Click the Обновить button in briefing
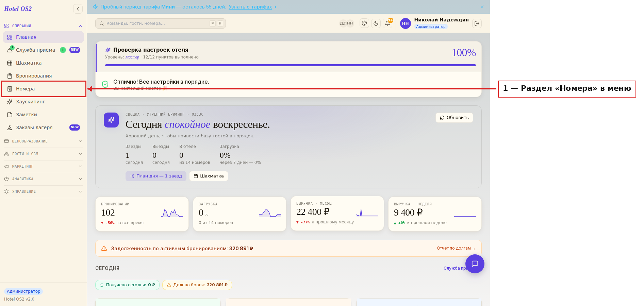The height and width of the screenshot is (306, 644). 454,118
